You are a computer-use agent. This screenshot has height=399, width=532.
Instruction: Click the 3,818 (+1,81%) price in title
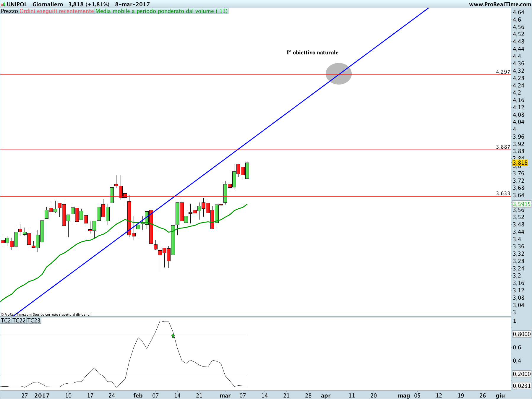click(89, 4)
